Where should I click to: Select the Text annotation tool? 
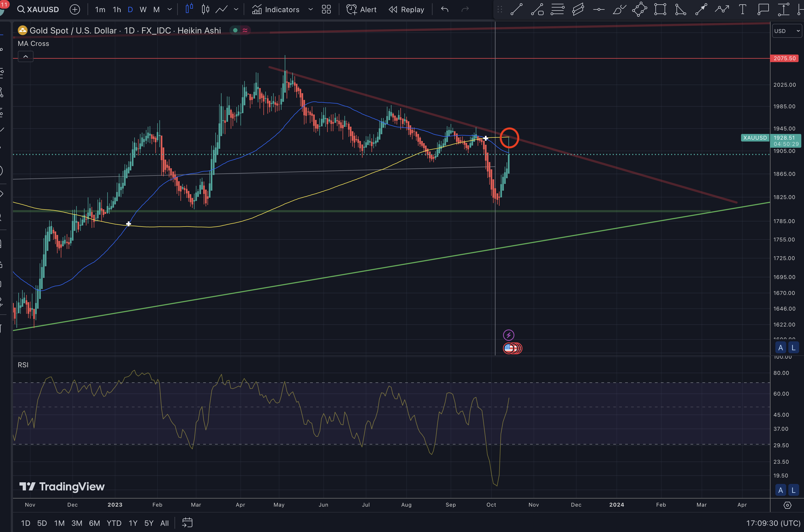742,9
